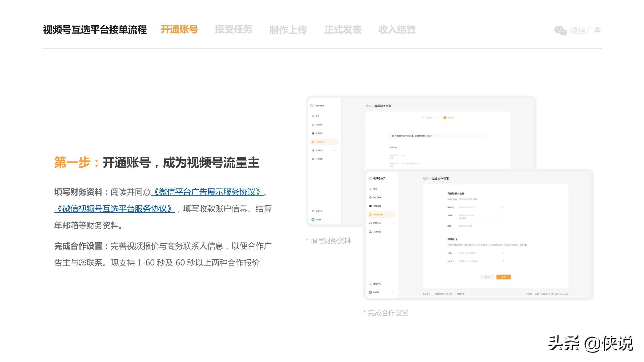Click the 微信广告 logo icon
Screen dimensions: 644x362
[560, 31]
